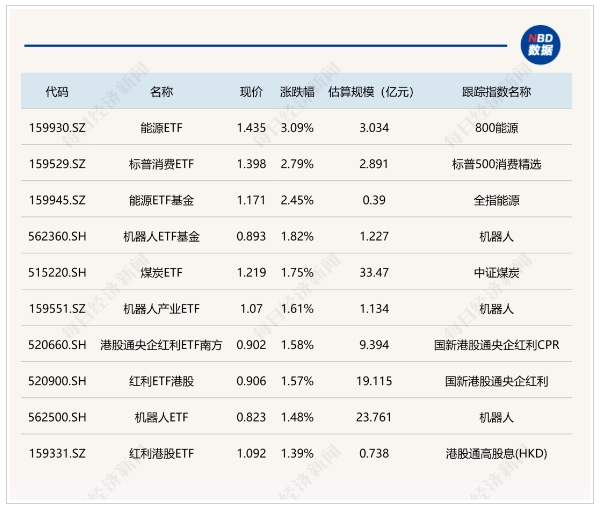
Task: Click index name 标普500消费精选
Action: pyautogui.click(x=496, y=164)
